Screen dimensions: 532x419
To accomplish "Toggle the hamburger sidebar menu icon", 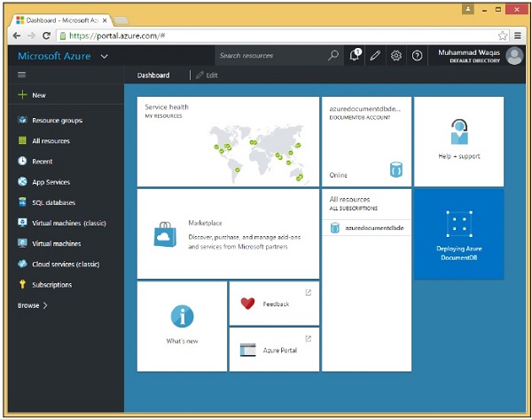I will pyautogui.click(x=21, y=75).
